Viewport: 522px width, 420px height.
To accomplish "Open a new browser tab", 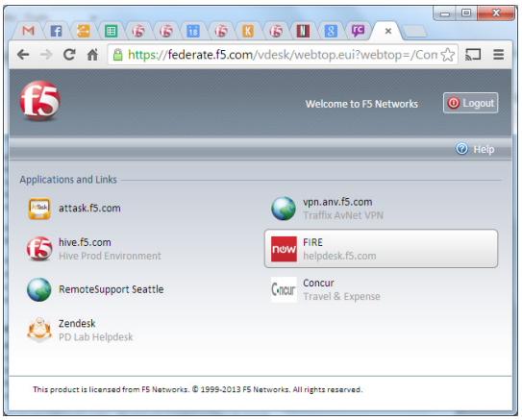I will (x=413, y=32).
